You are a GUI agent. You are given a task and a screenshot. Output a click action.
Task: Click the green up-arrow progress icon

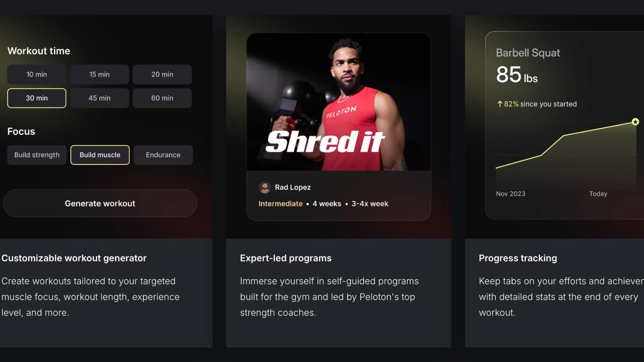(500, 104)
